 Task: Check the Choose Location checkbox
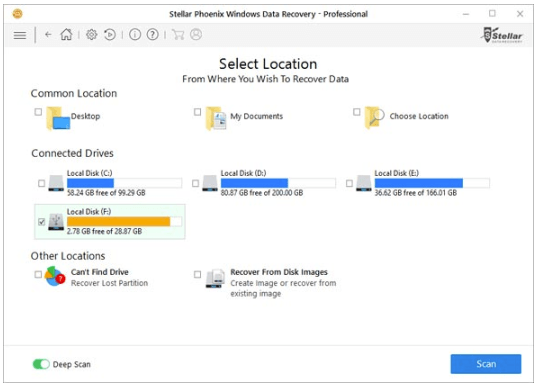click(357, 112)
